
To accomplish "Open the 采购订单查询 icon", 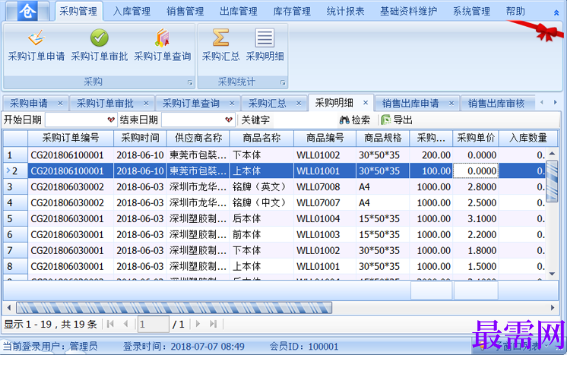I will 162,46.
